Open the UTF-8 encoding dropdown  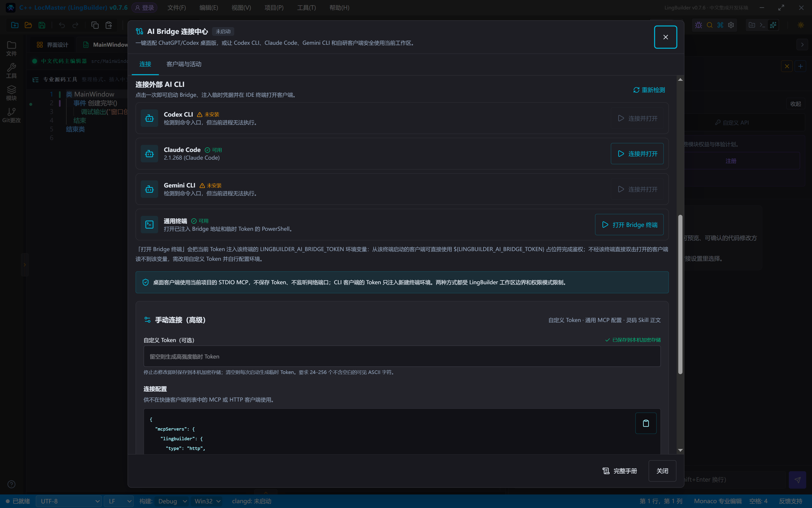coord(69,501)
